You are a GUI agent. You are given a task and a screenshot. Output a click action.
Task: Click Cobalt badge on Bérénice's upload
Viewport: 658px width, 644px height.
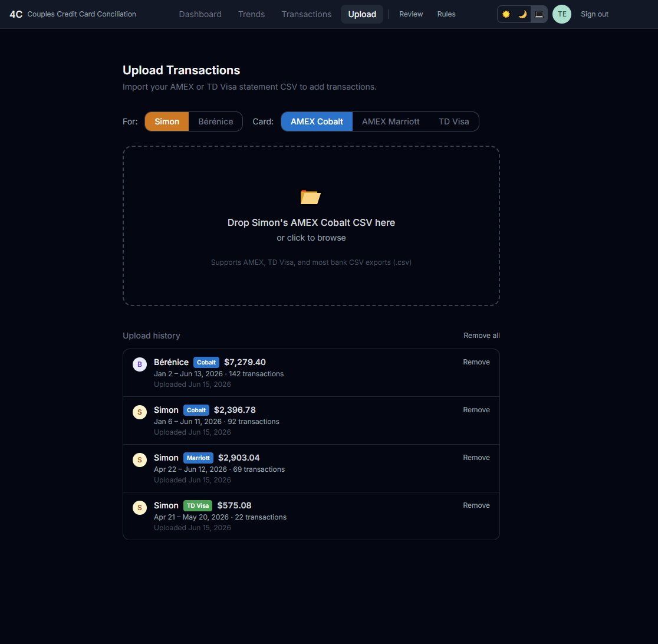[x=206, y=362]
